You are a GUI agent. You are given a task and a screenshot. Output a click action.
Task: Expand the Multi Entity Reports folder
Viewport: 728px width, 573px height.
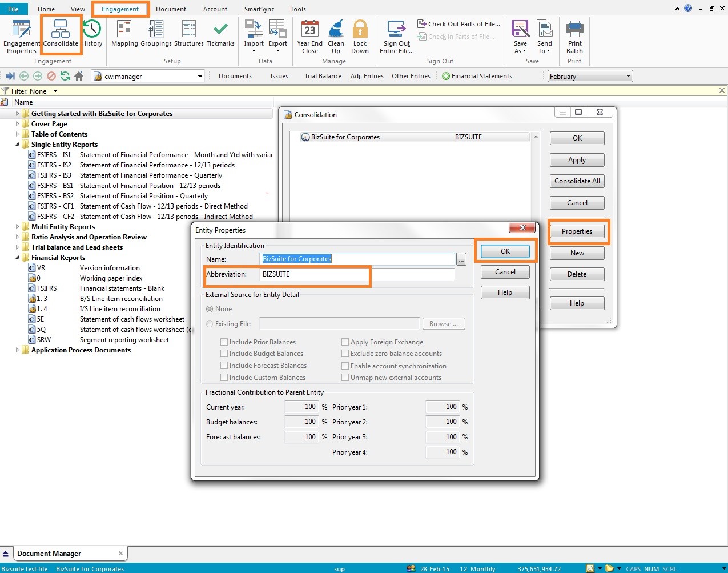(x=17, y=227)
